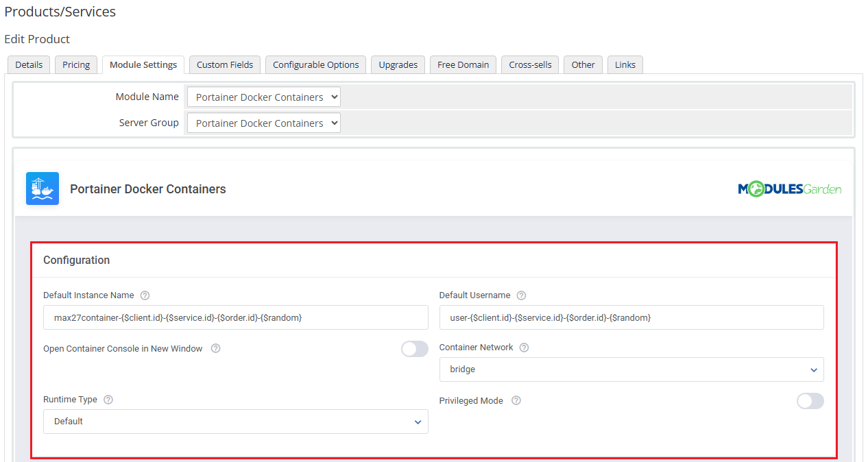This screenshot has height=462, width=868.
Task: Click the Products/Services page heading
Action: (60, 12)
